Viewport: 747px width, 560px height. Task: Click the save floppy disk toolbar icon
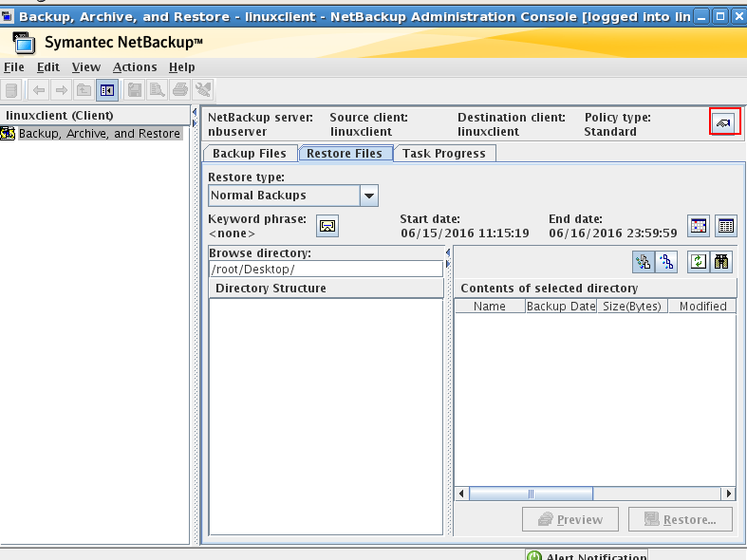(x=135, y=90)
